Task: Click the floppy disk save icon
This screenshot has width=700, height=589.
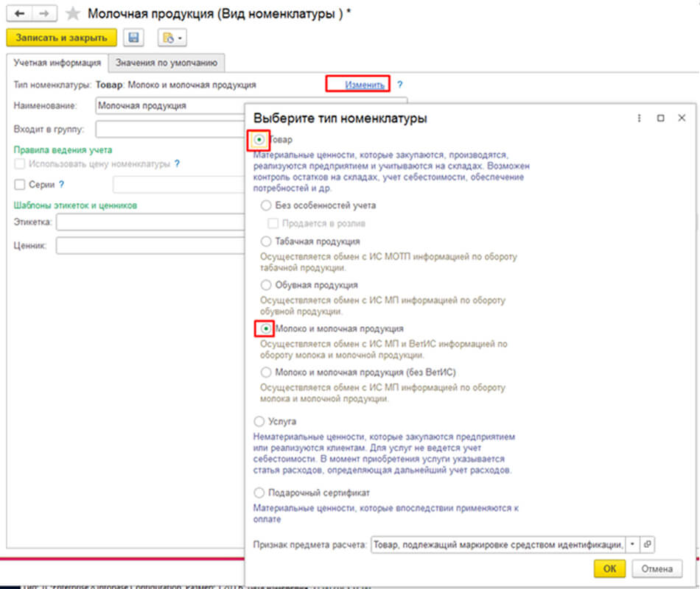Action: 133,38
